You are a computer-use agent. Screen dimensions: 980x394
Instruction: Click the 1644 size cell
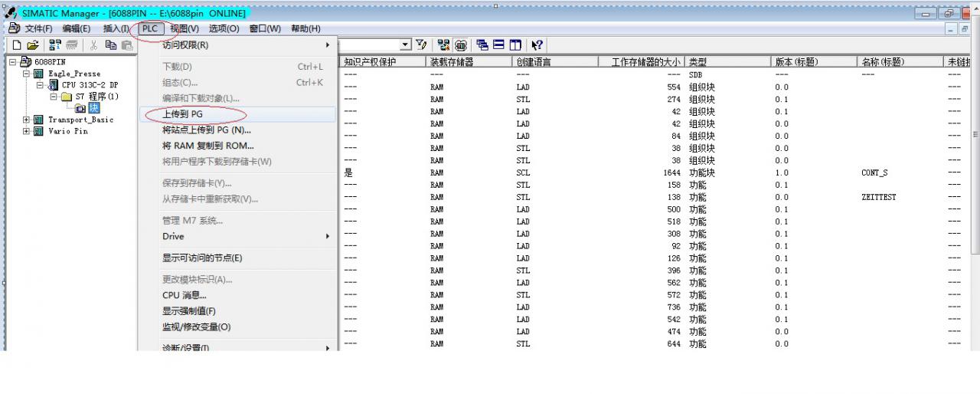pyautogui.click(x=671, y=172)
